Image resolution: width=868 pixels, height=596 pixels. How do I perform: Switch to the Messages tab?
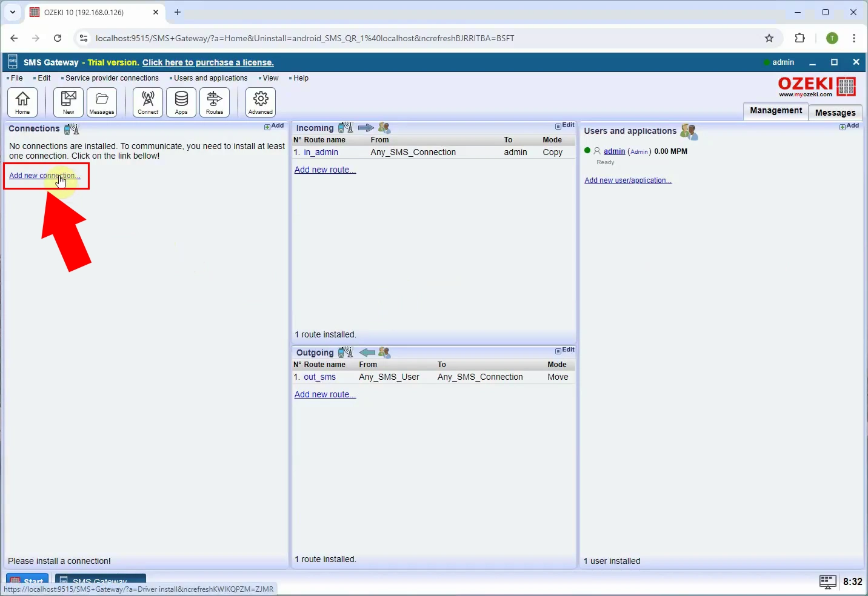pyautogui.click(x=835, y=113)
